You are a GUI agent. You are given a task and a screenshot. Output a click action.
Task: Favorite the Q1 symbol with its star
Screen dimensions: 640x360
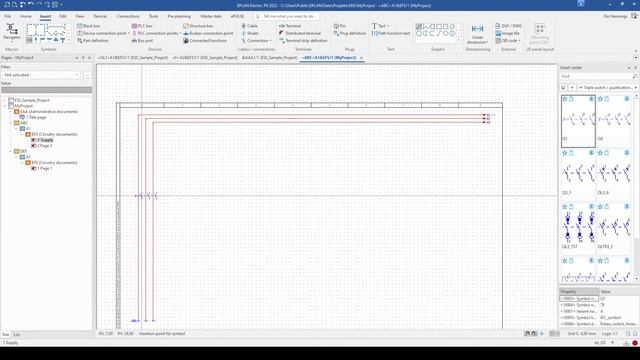tap(564, 99)
